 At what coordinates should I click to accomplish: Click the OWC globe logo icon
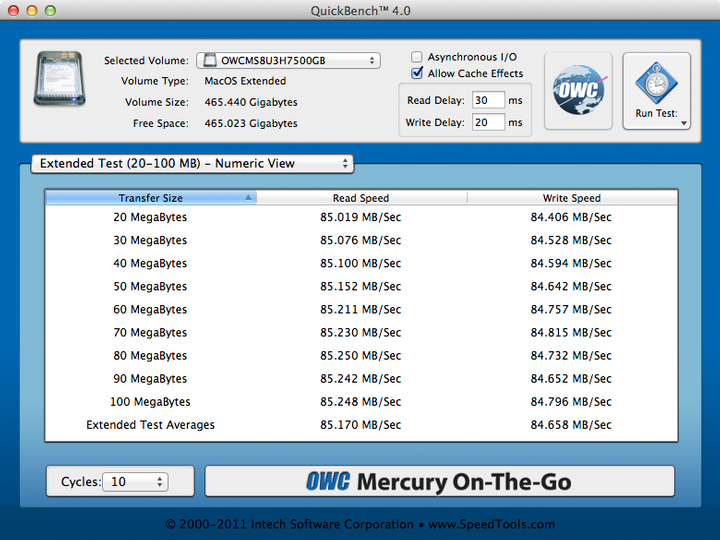[x=578, y=91]
